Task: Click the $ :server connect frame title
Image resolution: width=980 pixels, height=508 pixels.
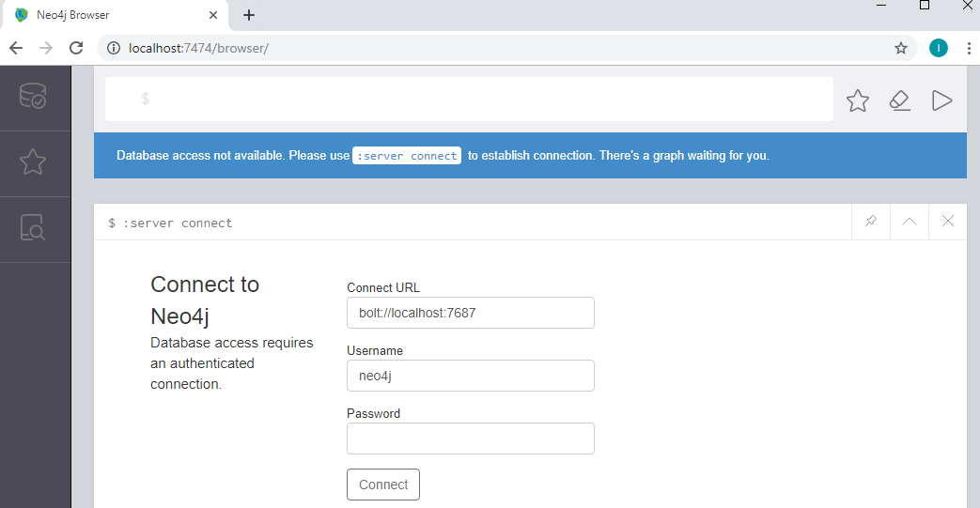Action: coord(170,223)
